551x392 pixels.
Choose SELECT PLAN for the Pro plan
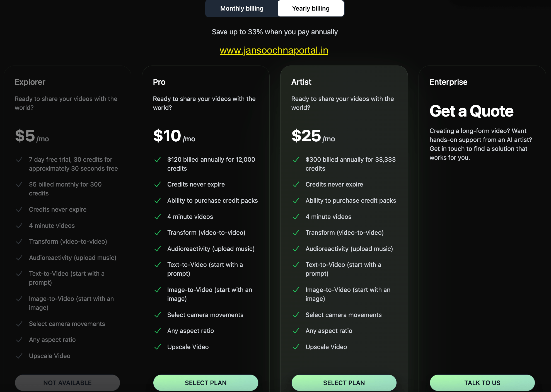(x=206, y=383)
